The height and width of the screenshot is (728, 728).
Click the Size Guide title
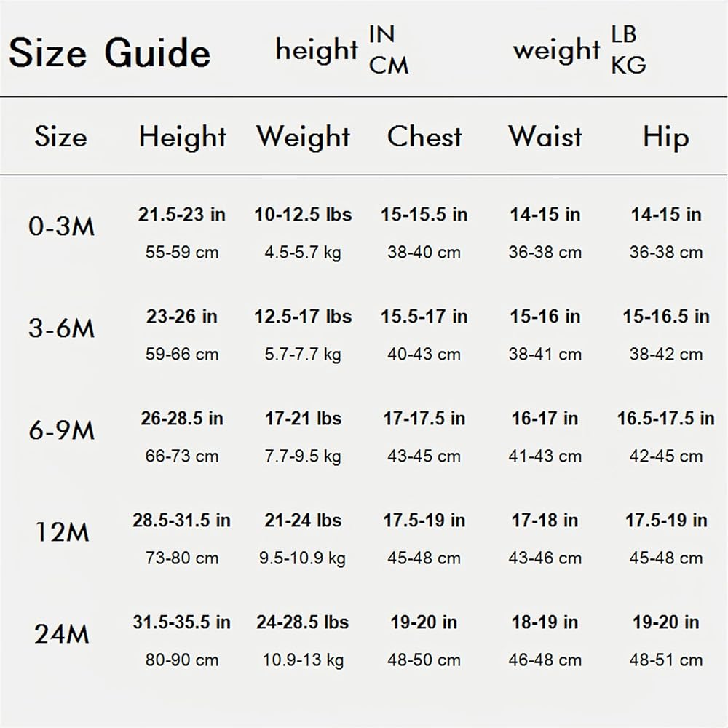[x=110, y=53]
